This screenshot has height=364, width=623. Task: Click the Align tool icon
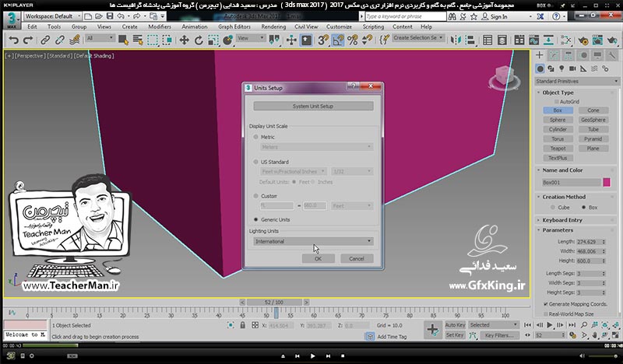click(470, 40)
